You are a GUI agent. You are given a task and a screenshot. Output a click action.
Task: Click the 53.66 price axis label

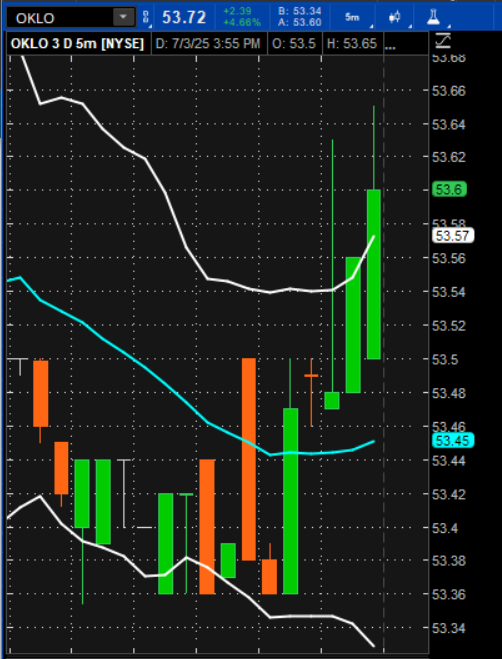449,91
